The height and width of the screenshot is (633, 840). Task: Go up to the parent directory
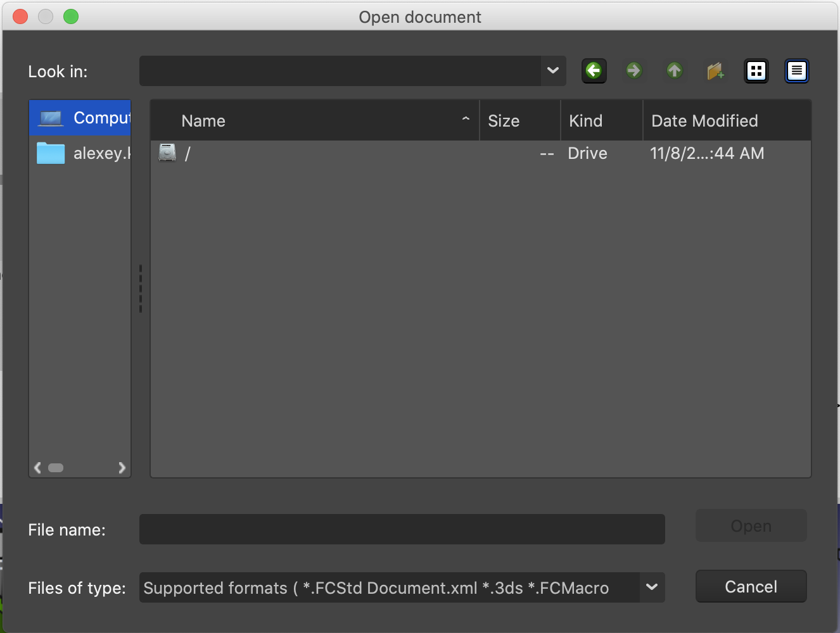coord(675,71)
